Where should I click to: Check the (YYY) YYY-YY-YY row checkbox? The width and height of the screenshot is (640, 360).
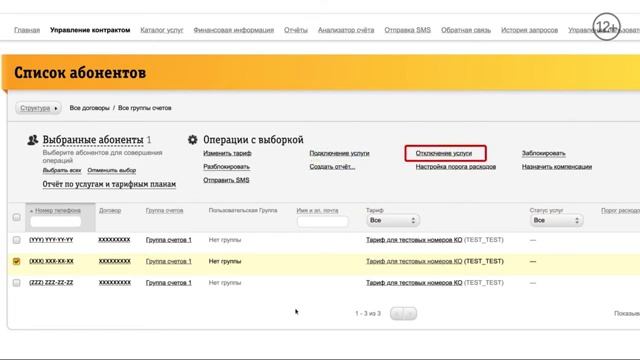point(16,240)
